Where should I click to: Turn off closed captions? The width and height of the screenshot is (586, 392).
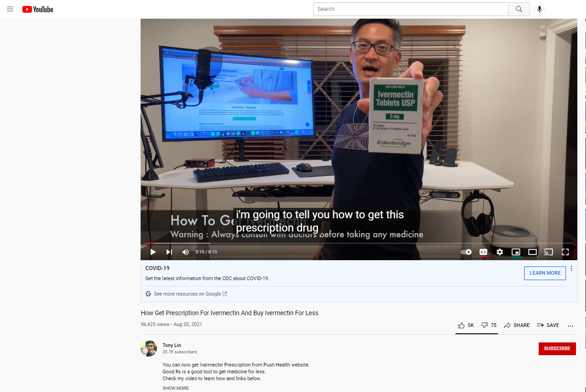point(483,252)
